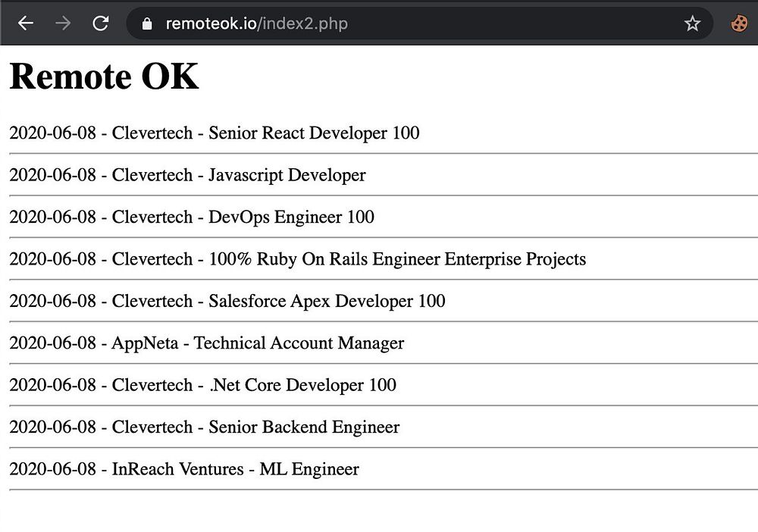Open the cookie extension icon
The height and width of the screenshot is (532, 758).
[739, 23]
